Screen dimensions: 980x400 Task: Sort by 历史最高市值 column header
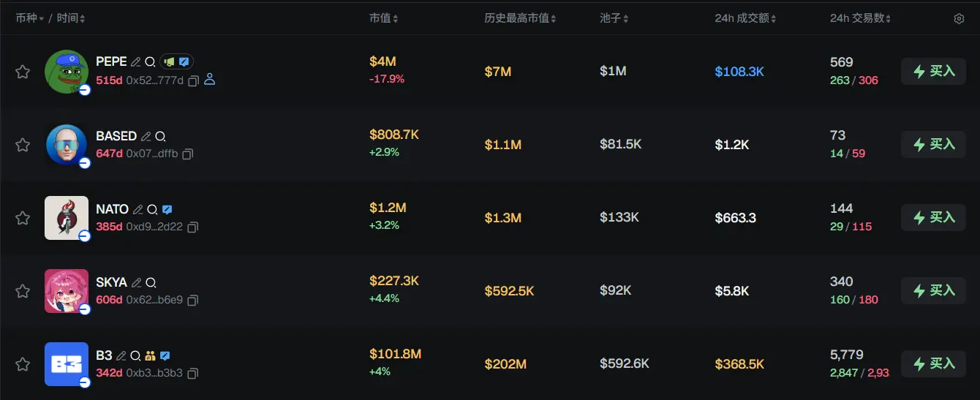pyautogui.click(x=520, y=18)
